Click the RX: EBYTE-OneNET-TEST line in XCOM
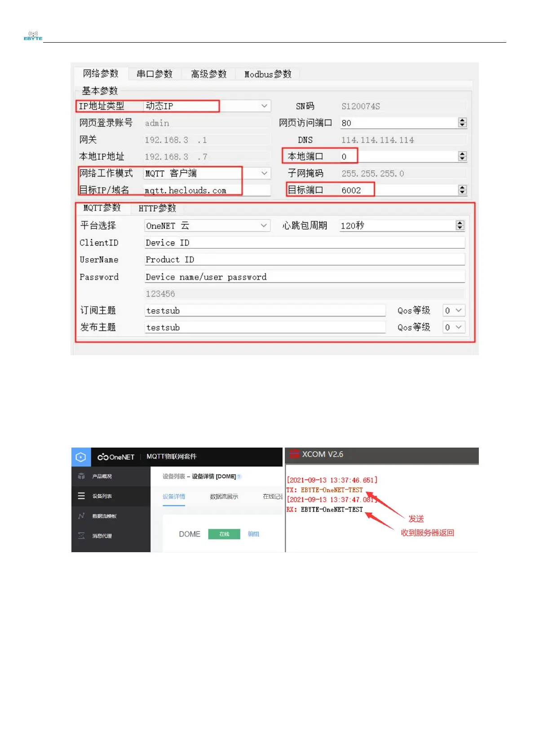Image resolution: width=535 pixels, height=756 pixels. point(325,510)
